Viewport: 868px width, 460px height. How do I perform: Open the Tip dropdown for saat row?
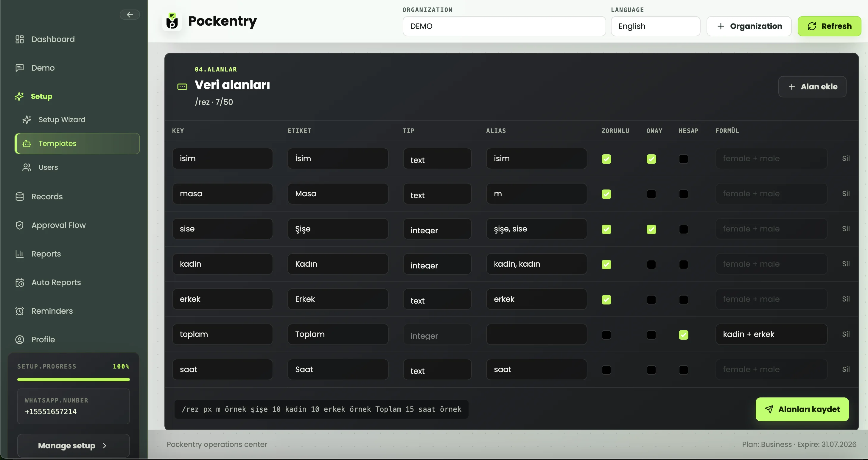point(437,369)
